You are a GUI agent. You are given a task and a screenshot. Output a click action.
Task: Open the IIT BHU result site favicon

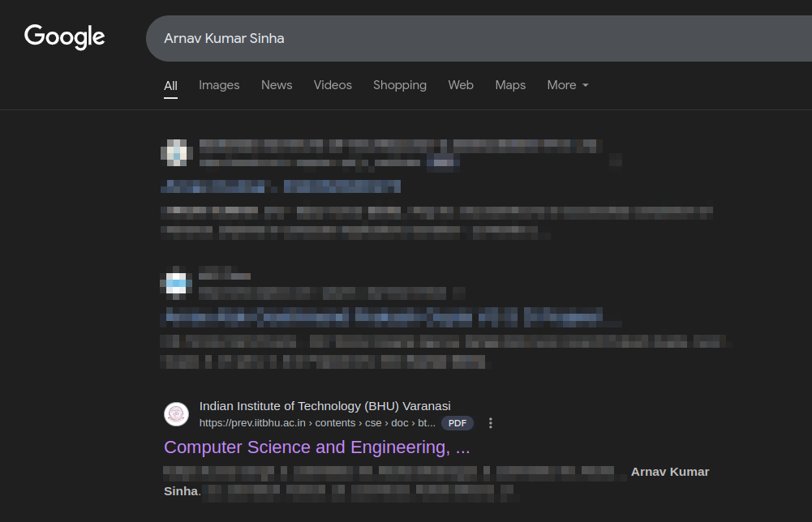pyautogui.click(x=176, y=414)
